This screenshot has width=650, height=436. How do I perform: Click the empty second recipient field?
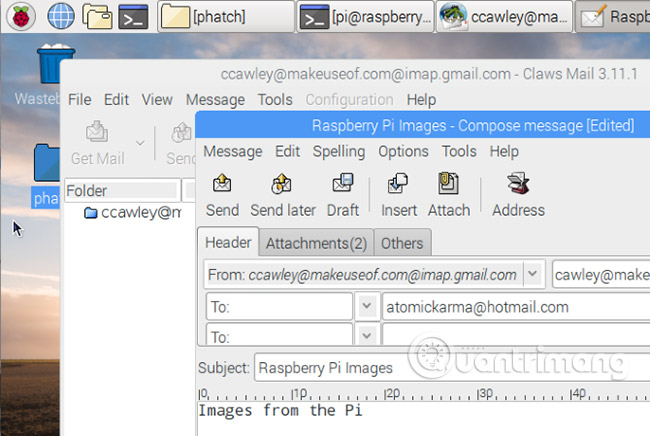click(516, 334)
